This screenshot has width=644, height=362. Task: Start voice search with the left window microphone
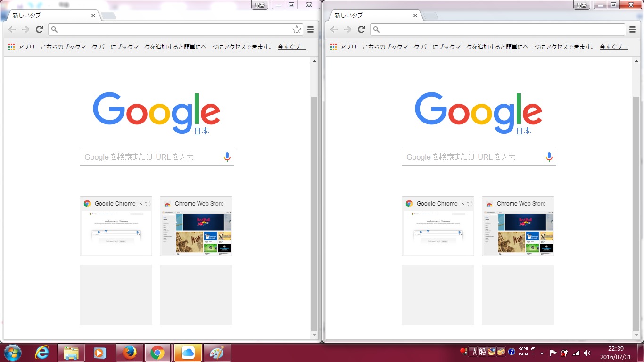point(227,157)
